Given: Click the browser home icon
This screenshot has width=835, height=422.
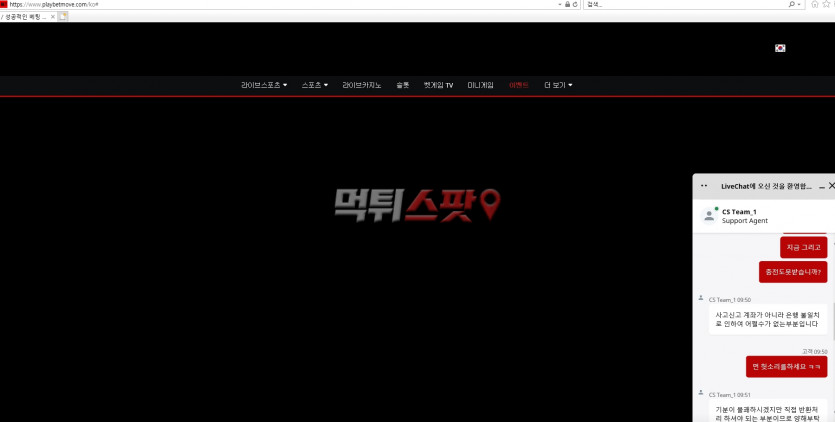Looking at the screenshot, I should [x=815, y=4].
